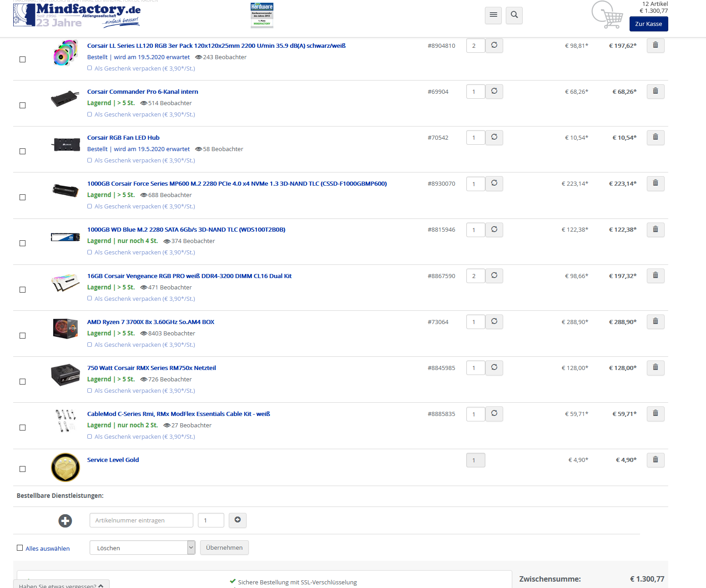706x588 pixels.
Task: Update quantity for Corsair MP600 SSD
Action: pyautogui.click(x=494, y=183)
